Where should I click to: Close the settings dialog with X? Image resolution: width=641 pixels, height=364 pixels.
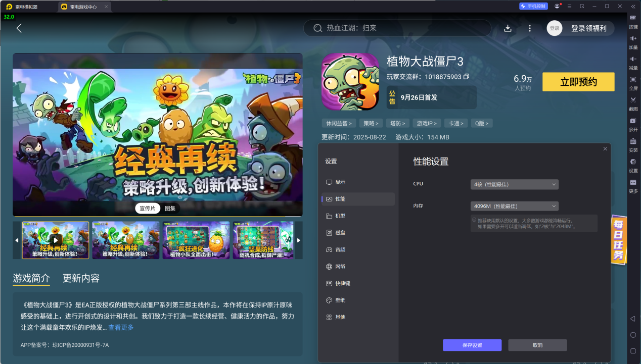click(605, 148)
